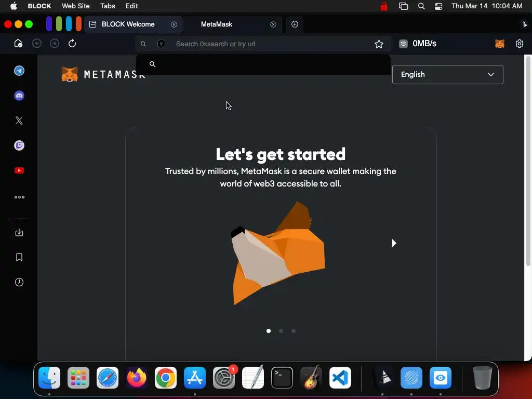Open Finder from the Dock
Image resolution: width=532 pixels, height=399 pixels.
(49, 378)
